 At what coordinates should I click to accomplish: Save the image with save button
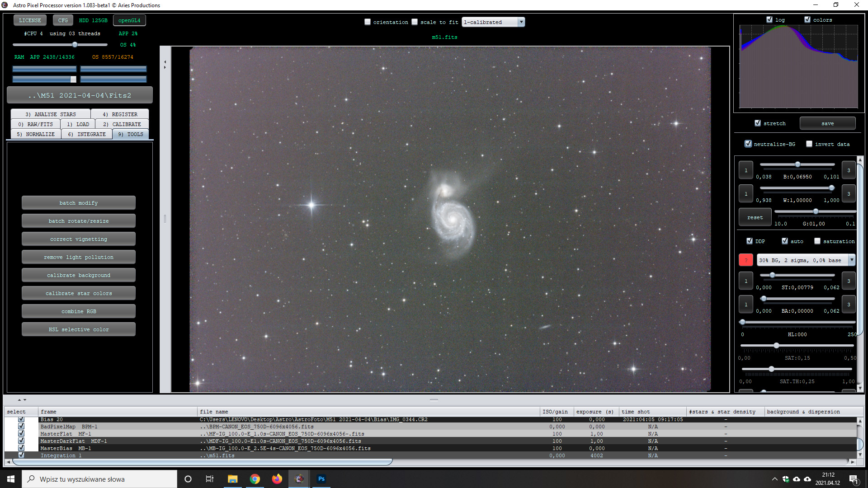[827, 123]
